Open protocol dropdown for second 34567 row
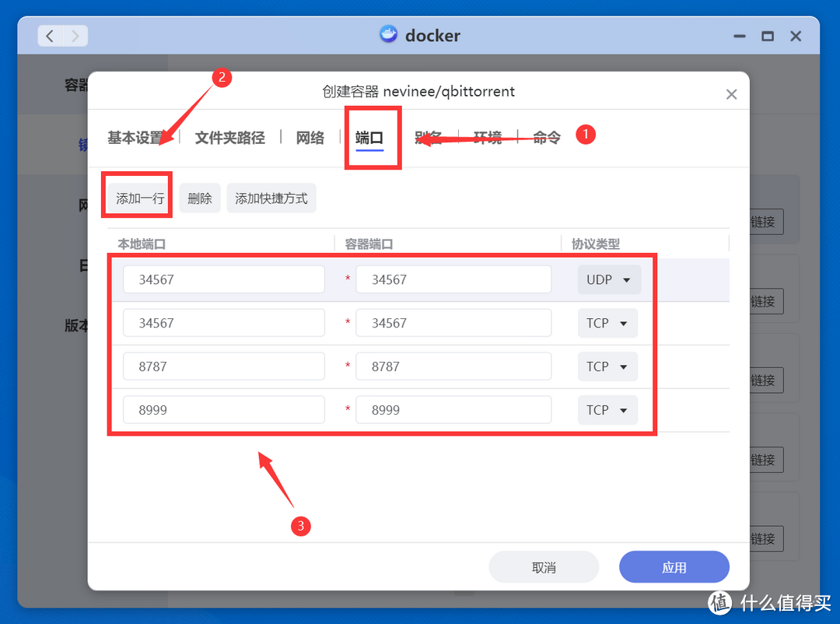The width and height of the screenshot is (840, 624). (607, 323)
